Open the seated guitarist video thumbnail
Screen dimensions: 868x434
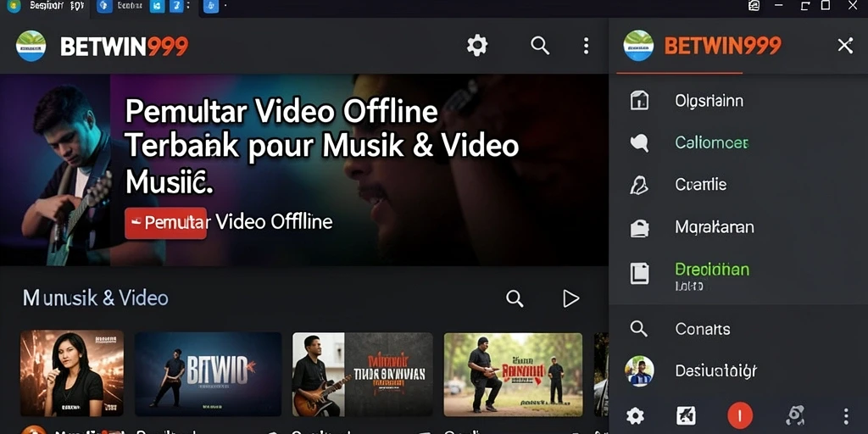(x=363, y=374)
